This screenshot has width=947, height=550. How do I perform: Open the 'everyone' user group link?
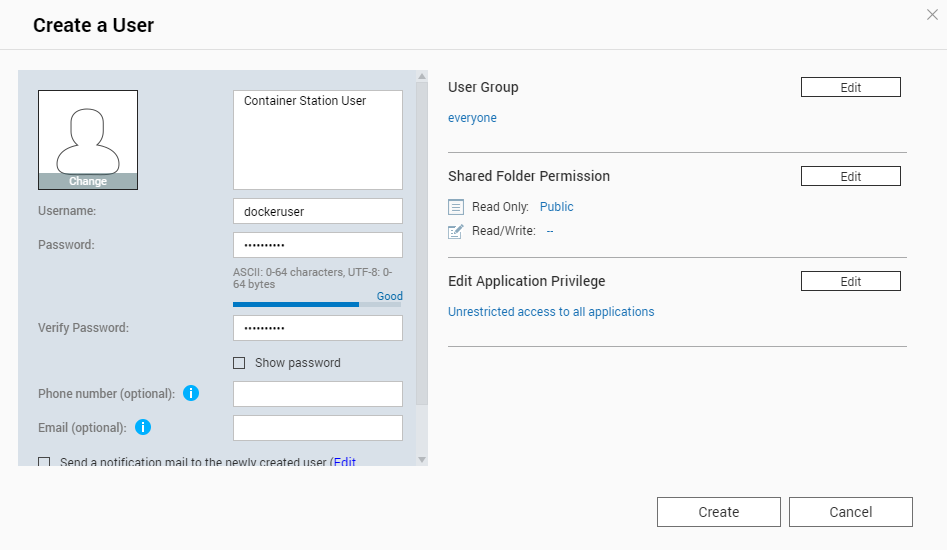tap(472, 118)
